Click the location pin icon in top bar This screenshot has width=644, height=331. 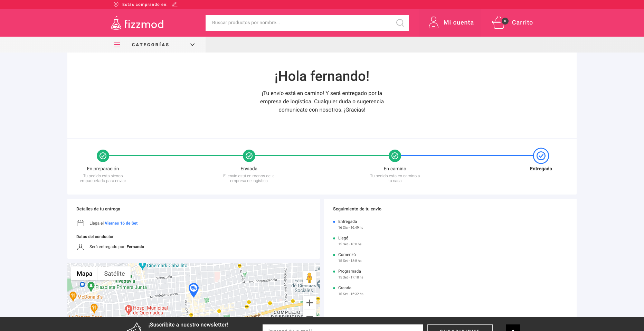(116, 4)
